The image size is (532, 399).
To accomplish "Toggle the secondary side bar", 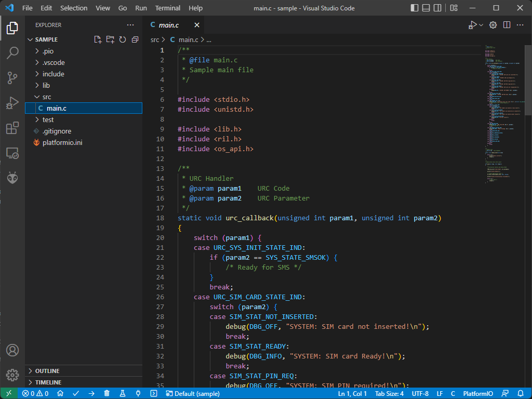I will pyautogui.click(x=437, y=8).
